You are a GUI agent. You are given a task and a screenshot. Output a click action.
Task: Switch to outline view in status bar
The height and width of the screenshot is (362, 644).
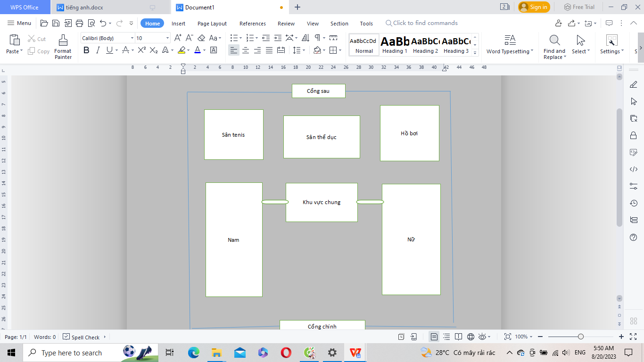pyautogui.click(x=446, y=337)
